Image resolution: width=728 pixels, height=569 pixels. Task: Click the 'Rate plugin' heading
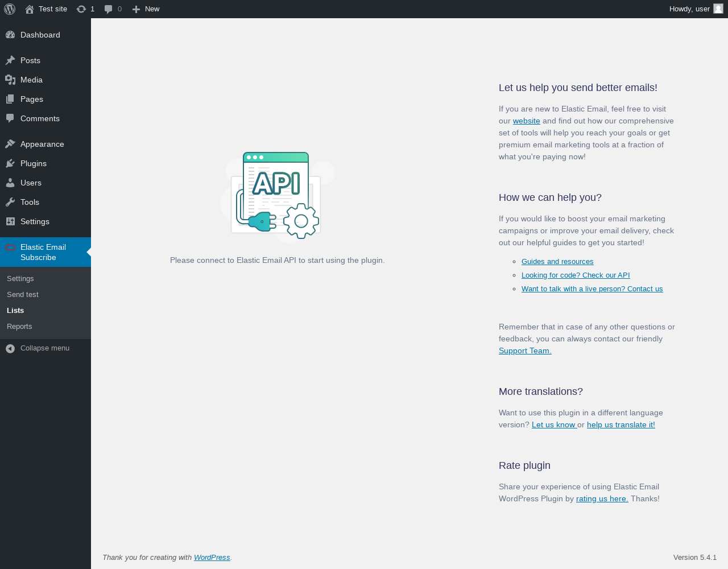pyautogui.click(x=524, y=465)
